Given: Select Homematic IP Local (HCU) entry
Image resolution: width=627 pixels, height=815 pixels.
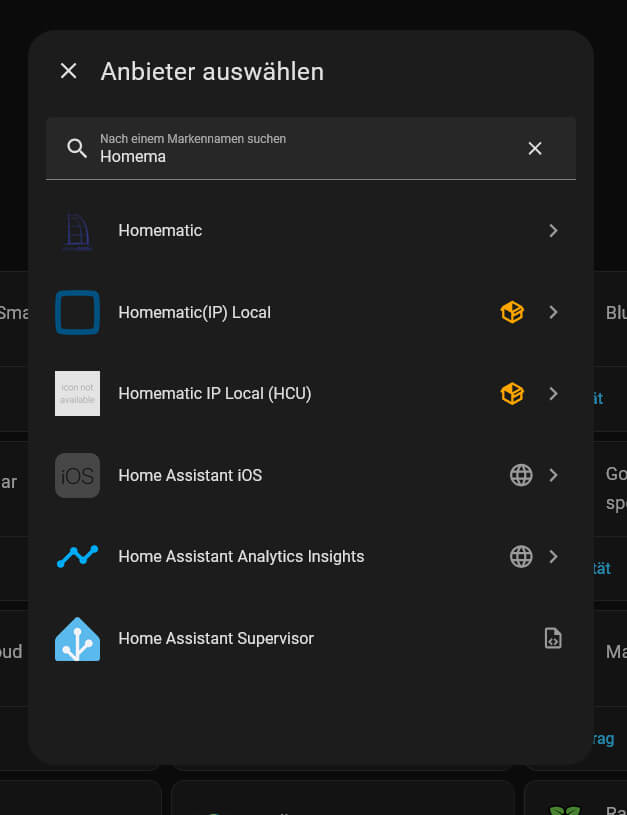Looking at the screenshot, I should point(215,394).
